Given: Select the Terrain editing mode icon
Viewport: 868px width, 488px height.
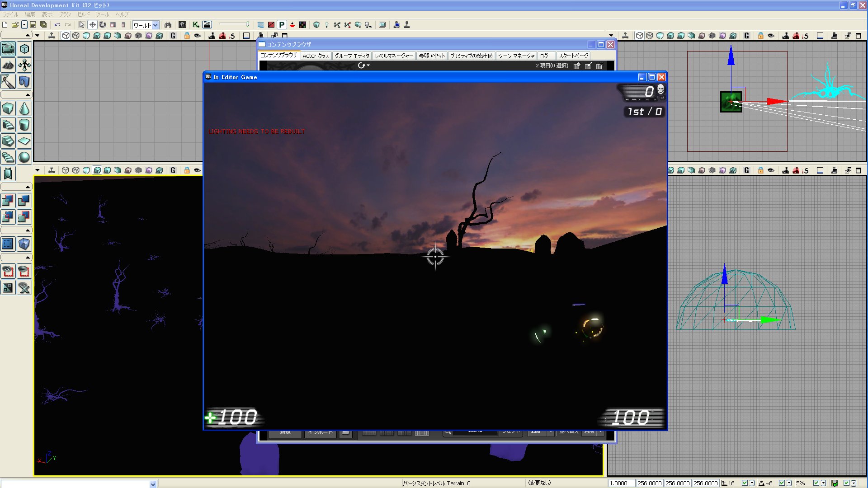Looking at the screenshot, I should [8, 65].
